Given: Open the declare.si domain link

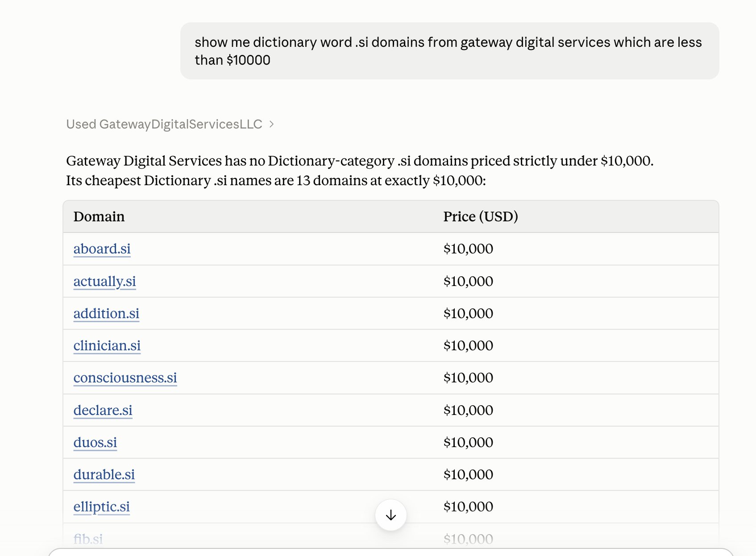Looking at the screenshot, I should [103, 410].
